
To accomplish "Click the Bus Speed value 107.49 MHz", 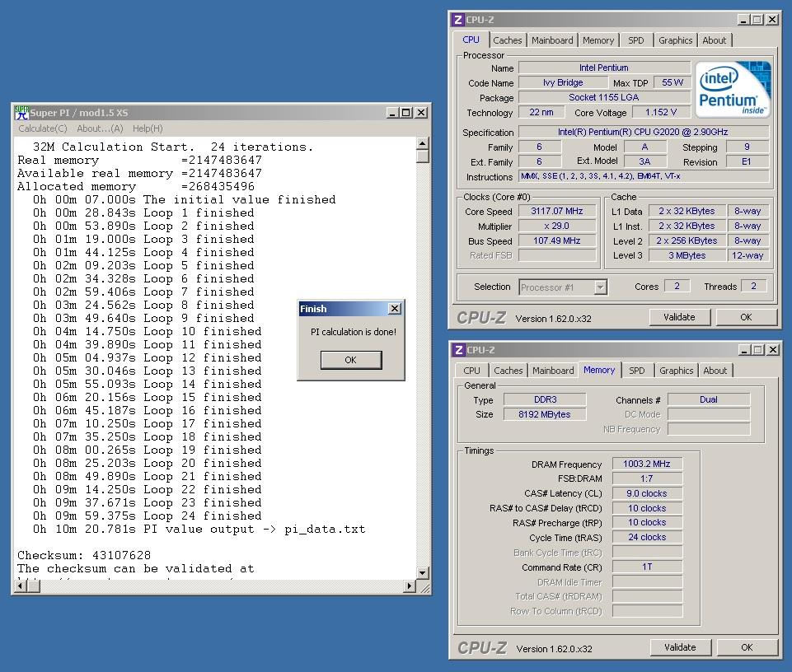I will coord(557,240).
